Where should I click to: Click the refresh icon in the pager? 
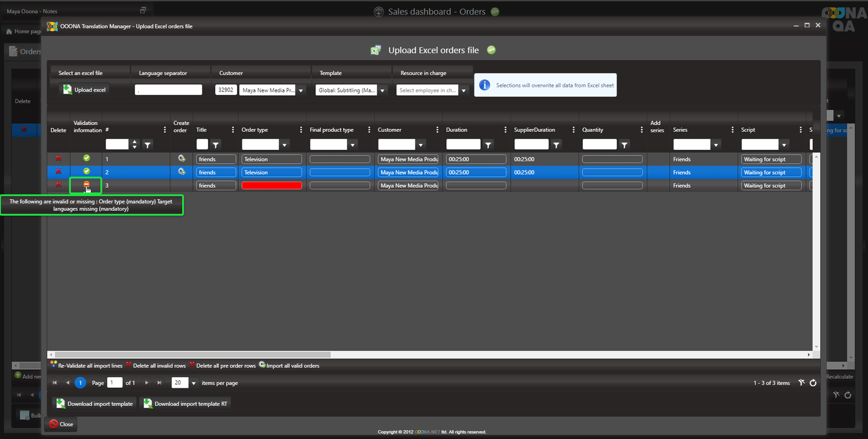[x=813, y=382]
